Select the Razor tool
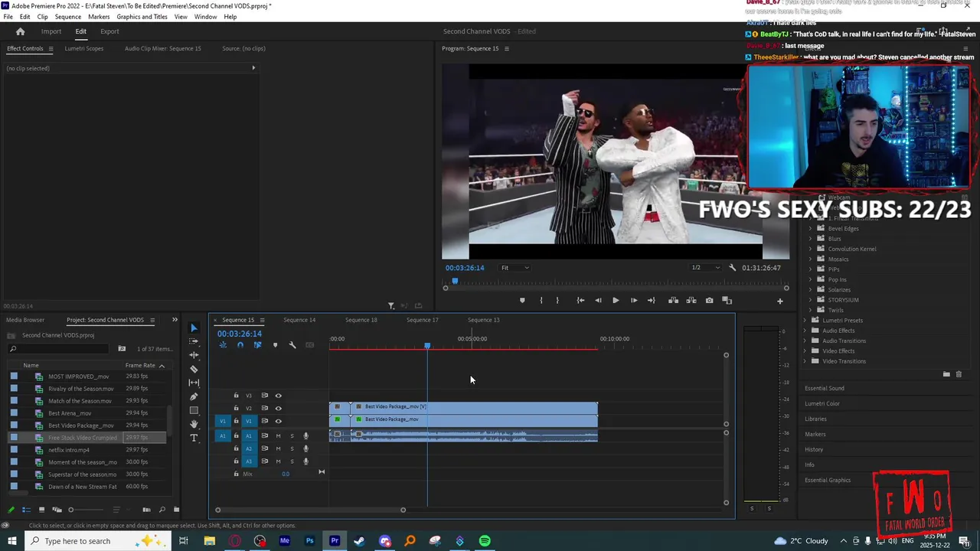This screenshot has width=980, height=551. 194,369
